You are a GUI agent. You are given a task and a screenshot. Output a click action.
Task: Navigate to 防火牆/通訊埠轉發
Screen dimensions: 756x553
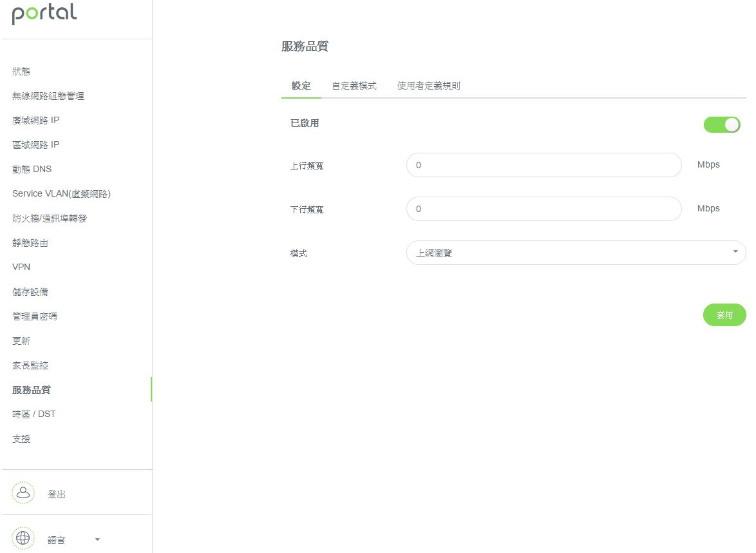[50, 218]
